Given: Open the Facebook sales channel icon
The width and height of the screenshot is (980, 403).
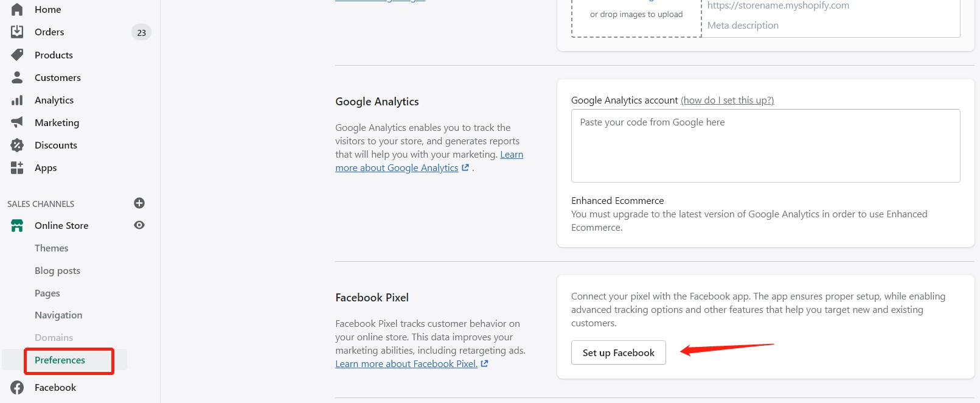Looking at the screenshot, I should click(17, 387).
